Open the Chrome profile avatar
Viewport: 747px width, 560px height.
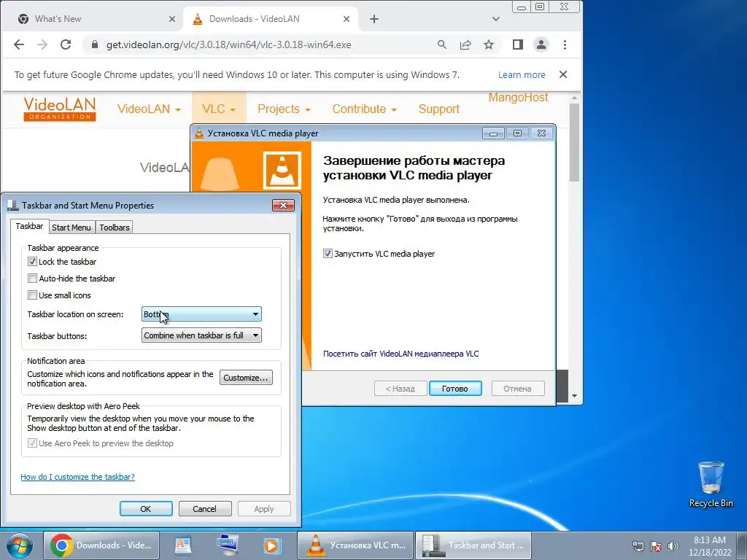tap(541, 44)
